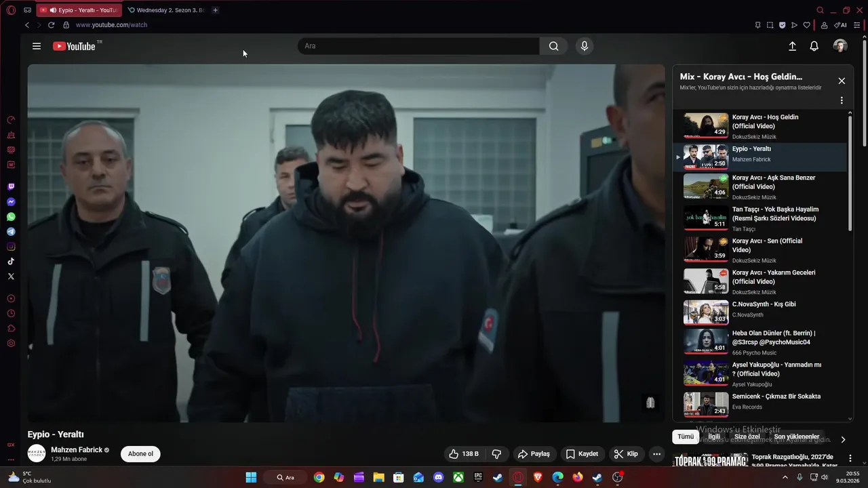Show hidden tray icons chevron
The width and height of the screenshot is (868, 488).
[x=785, y=477]
